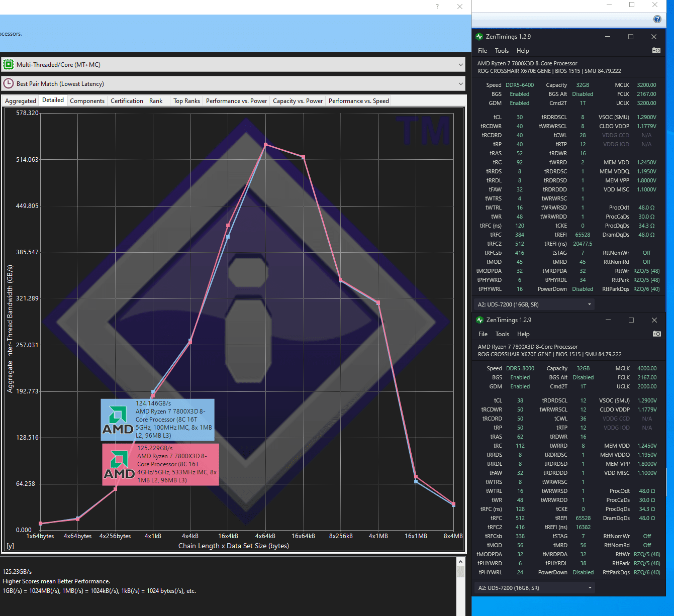Click the 'Chain Length x Data Set Size' axis title
Viewport: 674px width, 616px height.
point(234,546)
